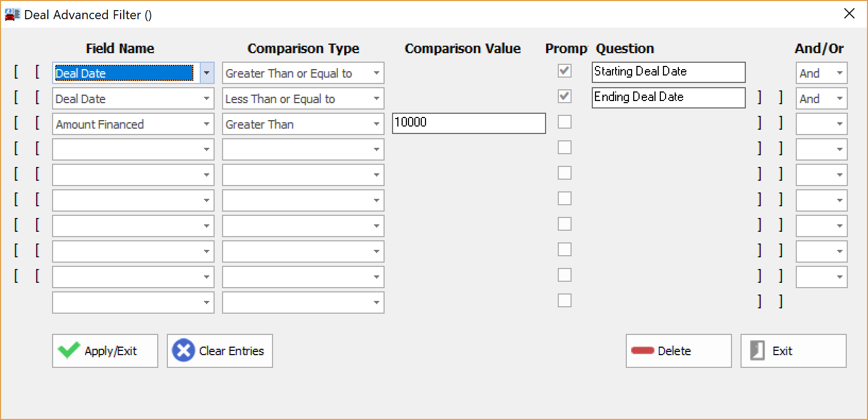Open the Greater Than or Equal to dropdown
This screenshot has height=420, width=868.
(376, 73)
